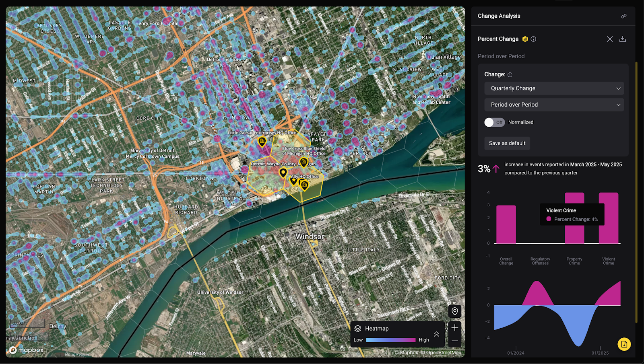
Task: Open the info icon next to Percent Change
Action: pos(533,39)
